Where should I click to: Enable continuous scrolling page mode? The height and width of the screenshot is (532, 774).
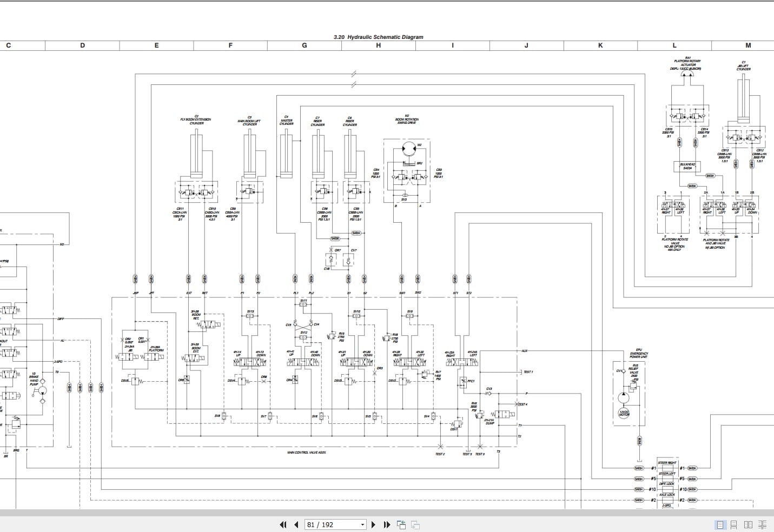click(734, 524)
